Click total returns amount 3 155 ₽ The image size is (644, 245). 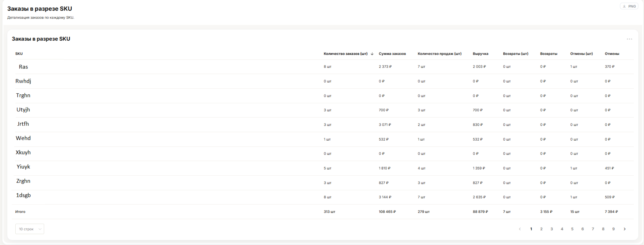click(x=547, y=212)
